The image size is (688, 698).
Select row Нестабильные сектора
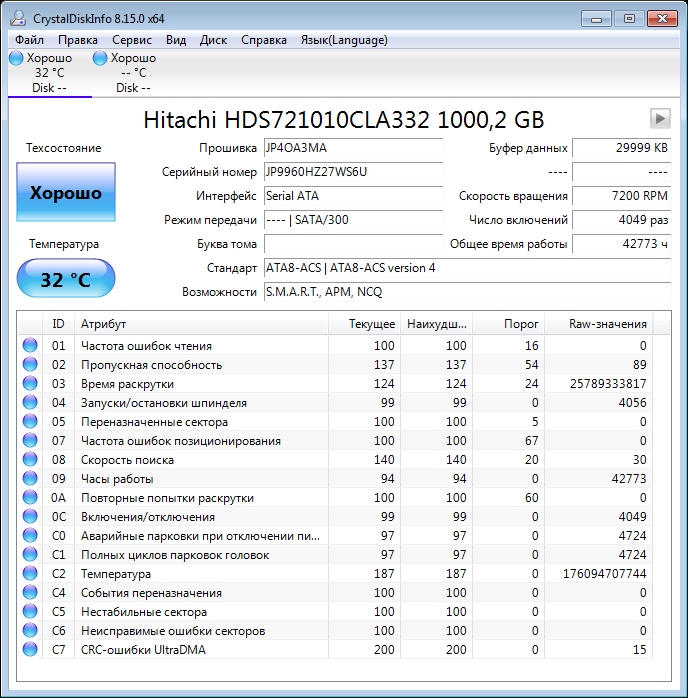(336, 612)
